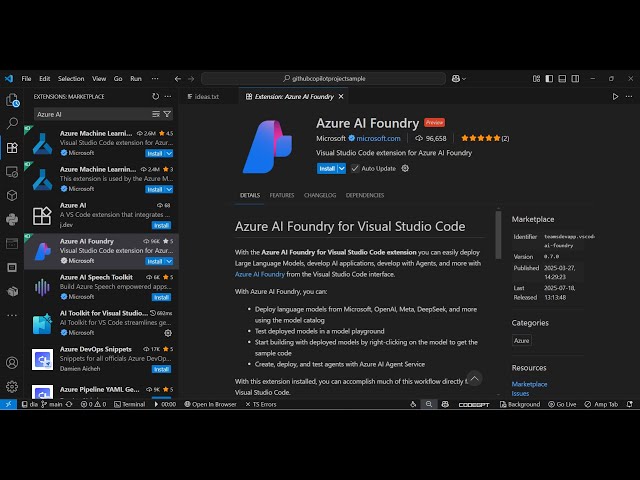This screenshot has height=480, width=640.
Task: Open the File menu
Action: (x=26, y=78)
